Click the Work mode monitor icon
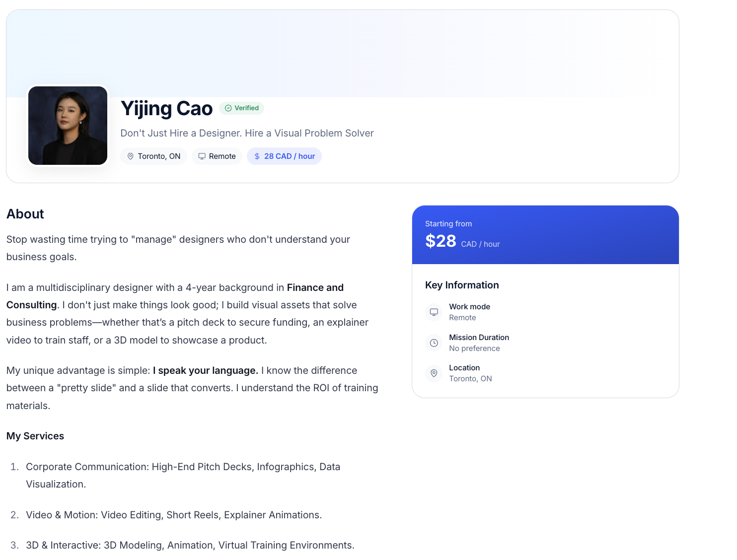Screen dimensions: 737x560 (434, 312)
